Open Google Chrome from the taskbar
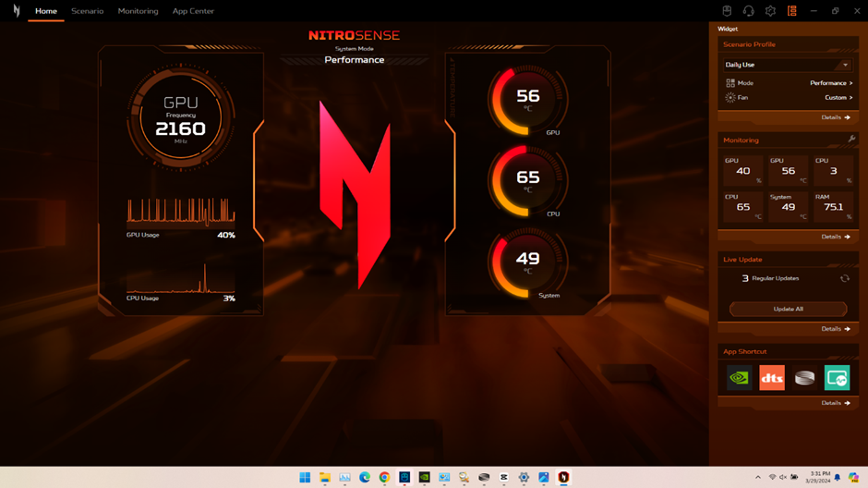Image resolution: width=868 pixels, height=488 pixels. pyautogui.click(x=384, y=478)
